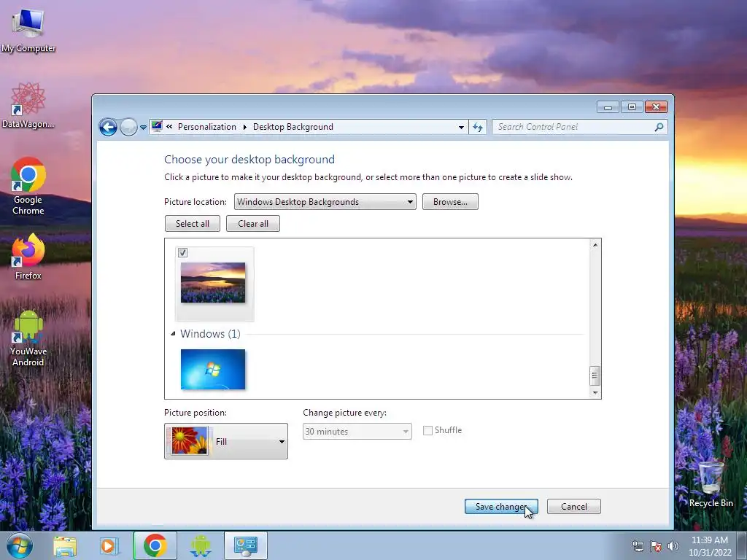Close the Desktop Background window

pos(656,107)
